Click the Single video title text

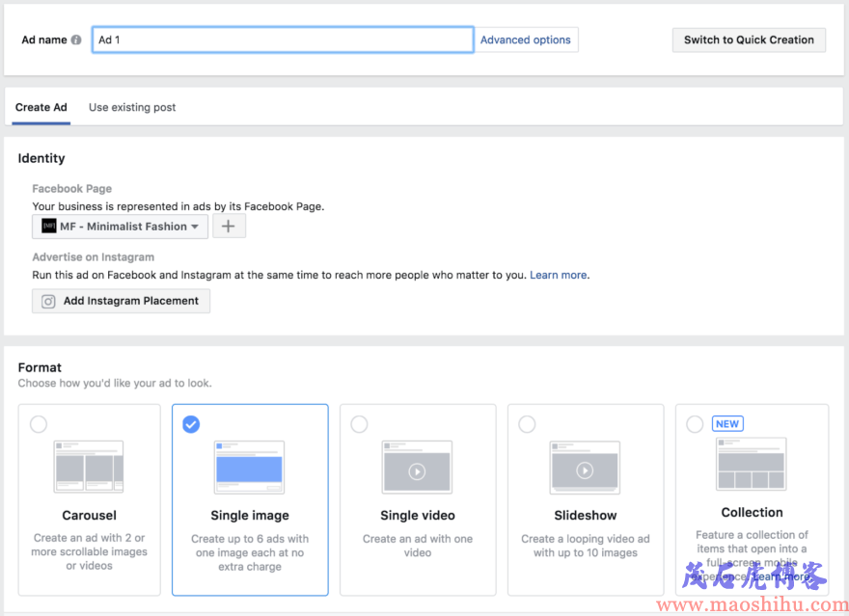418,516
